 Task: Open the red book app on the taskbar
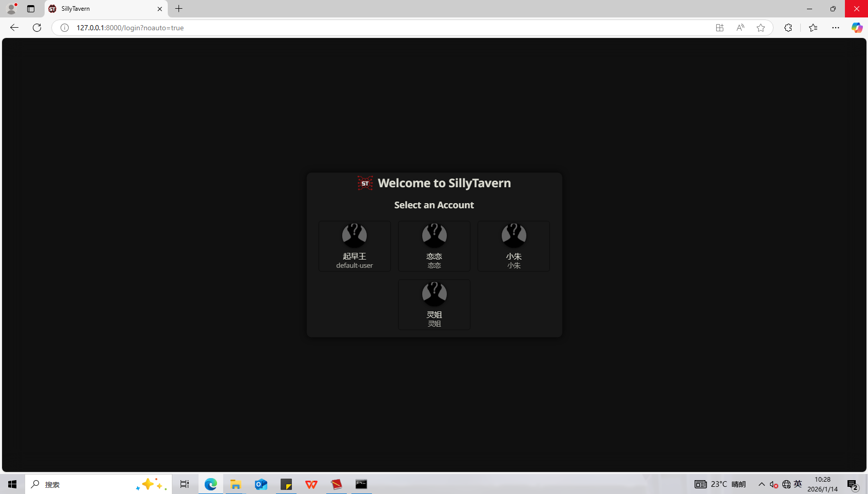[x=337, y=484]
